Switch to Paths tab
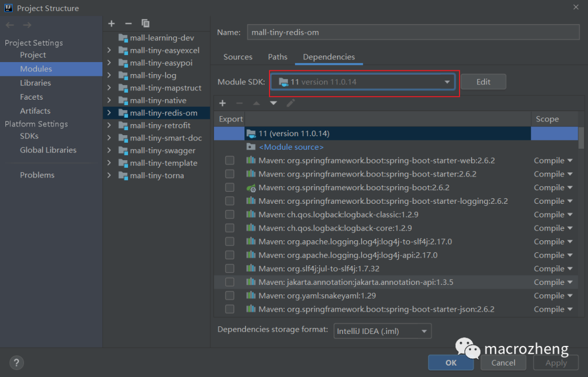This screenshot has width=588, height=377. pyautogui.click(x=278, y=57)
